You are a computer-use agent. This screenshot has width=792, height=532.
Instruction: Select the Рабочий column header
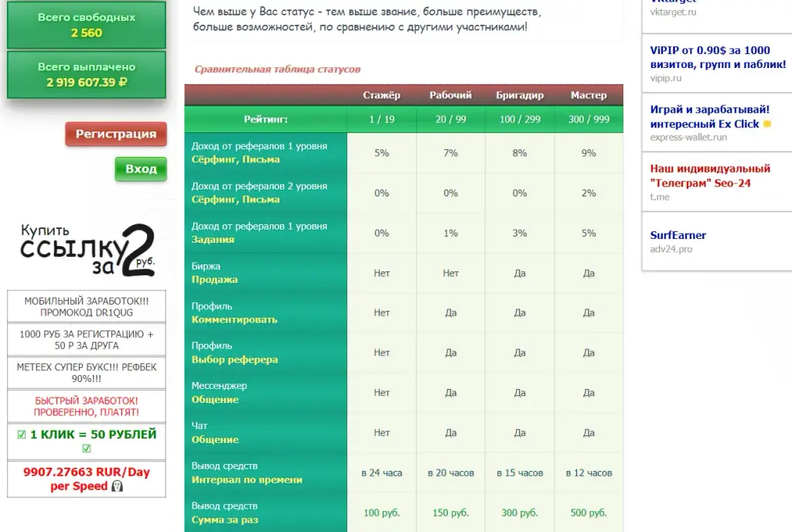coord(451,95)
